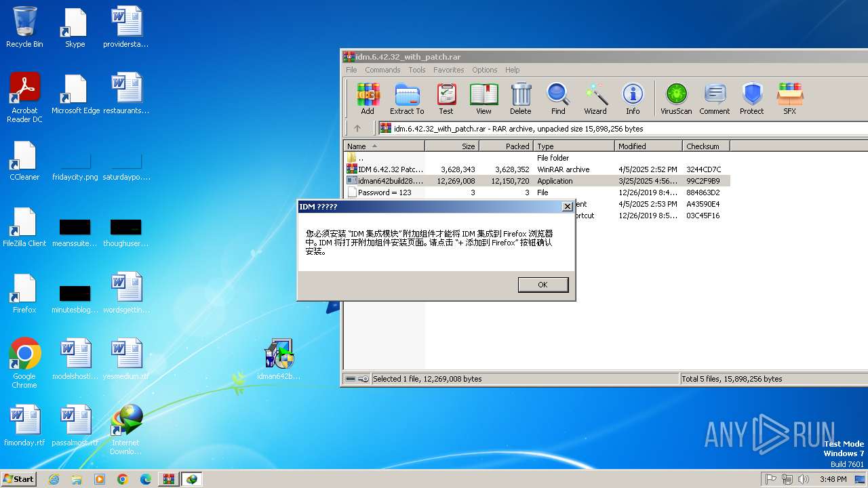Screen dimensions: 868x488
Task: Select the Skype desktop shortcut
Action: [x=75, y=27]
